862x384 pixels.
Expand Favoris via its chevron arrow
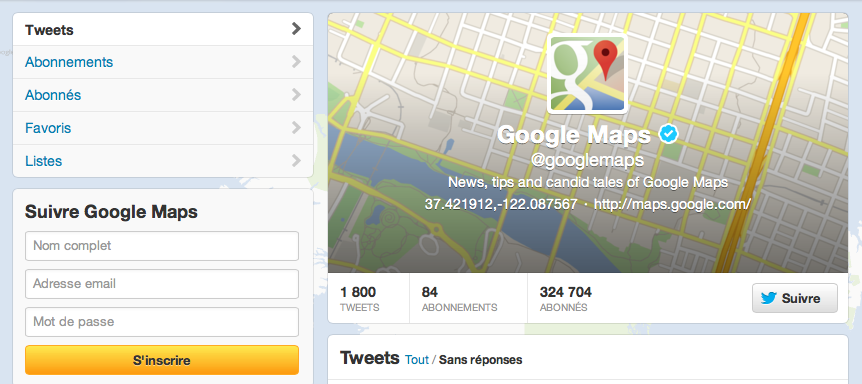pos(296,127)
